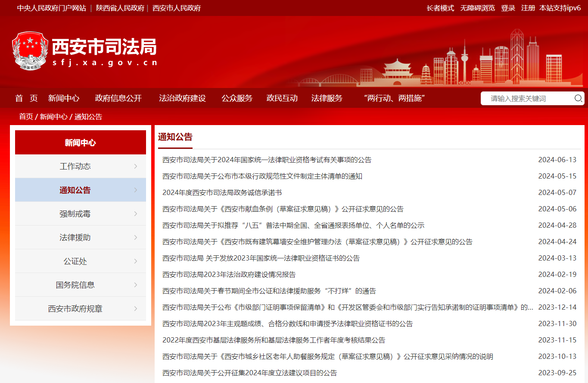Open the 法律服务 navigation menu
This screenshot has height=383, width=588.
327,98
